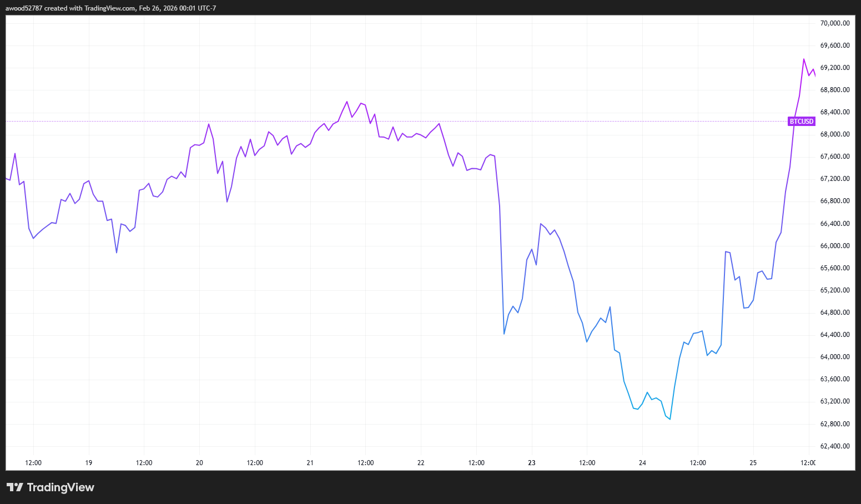This screenshot has height=504, width=861.
Task: Select the 68,400.00 gridline label
Action: [834, 112]
